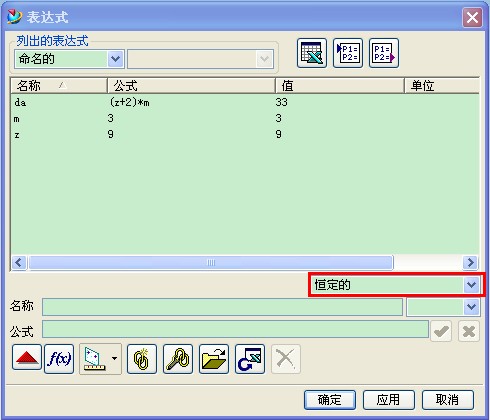
Task: Click the accept edit checkmark button
Action: pos(441,331)
